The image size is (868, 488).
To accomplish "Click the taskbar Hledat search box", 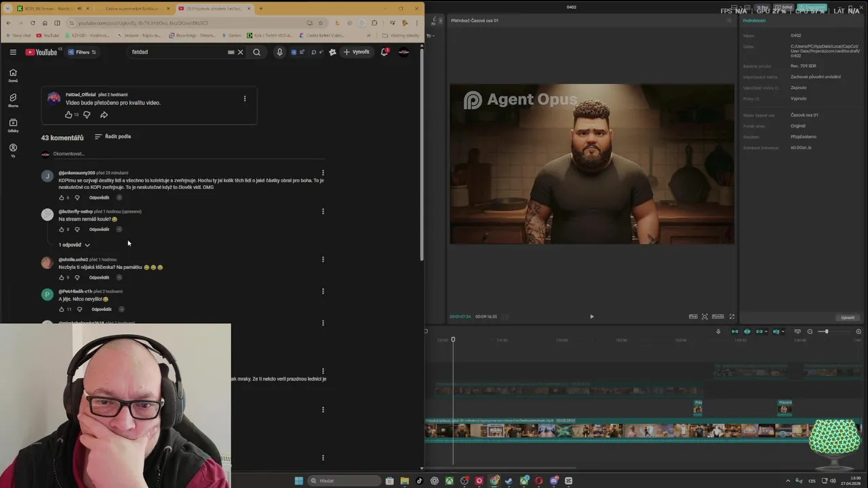I will click(x=344, y=481).
